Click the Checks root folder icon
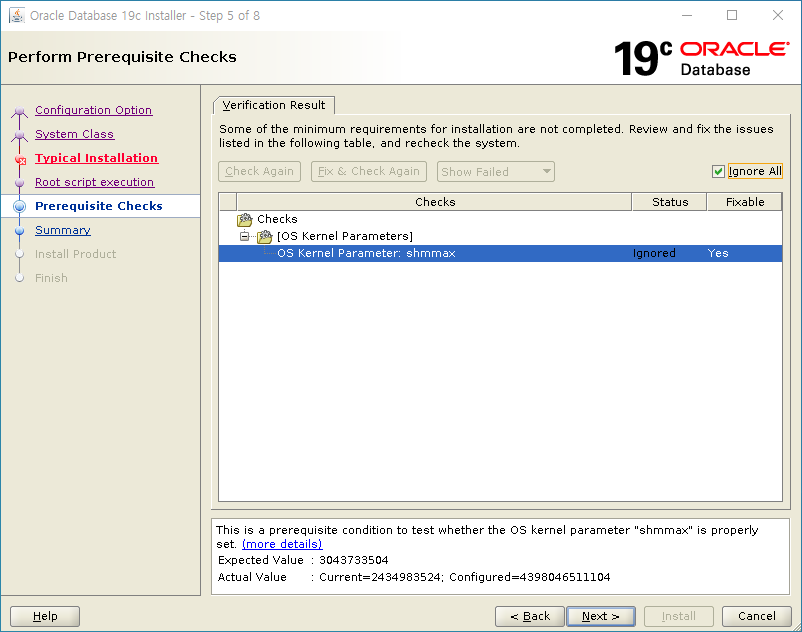The width and height of the screenshot is (802, 632). click(x=245, y=219)
